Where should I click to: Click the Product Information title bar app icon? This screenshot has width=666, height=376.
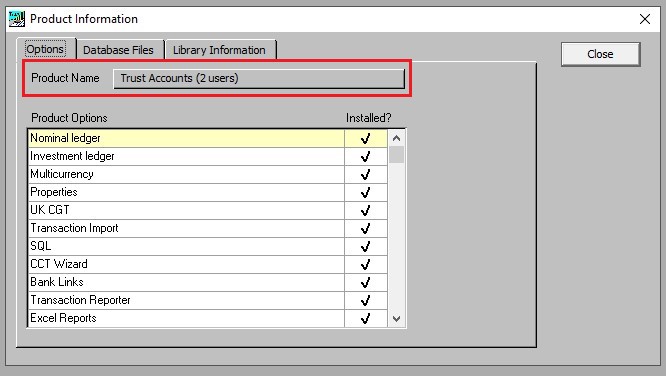point(17,19)
